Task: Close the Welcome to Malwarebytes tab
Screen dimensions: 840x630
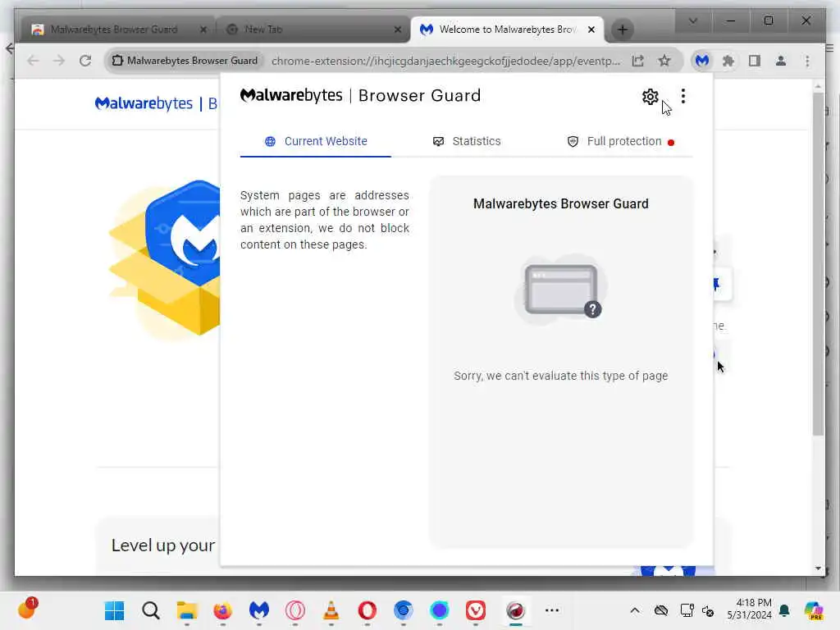Action: (x=591, y=30)
